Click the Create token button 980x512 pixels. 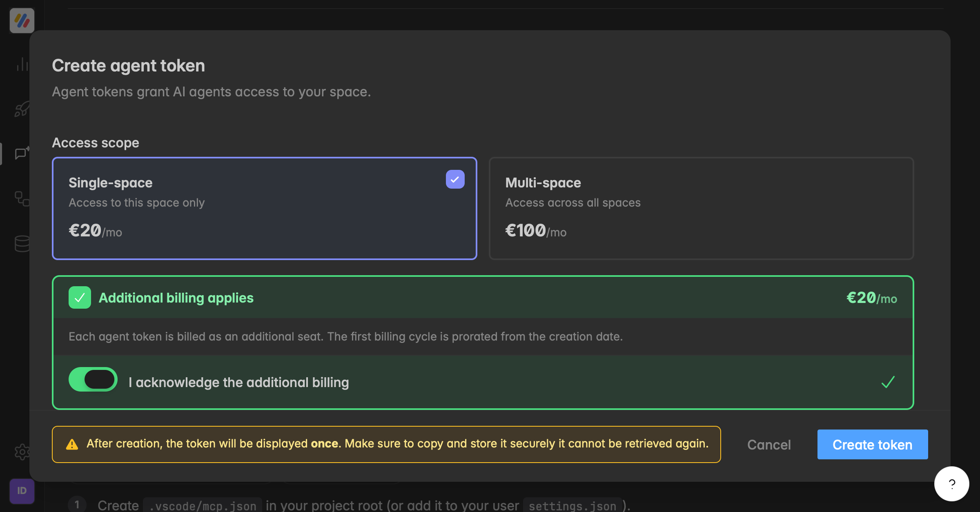(x=873, y=444)
